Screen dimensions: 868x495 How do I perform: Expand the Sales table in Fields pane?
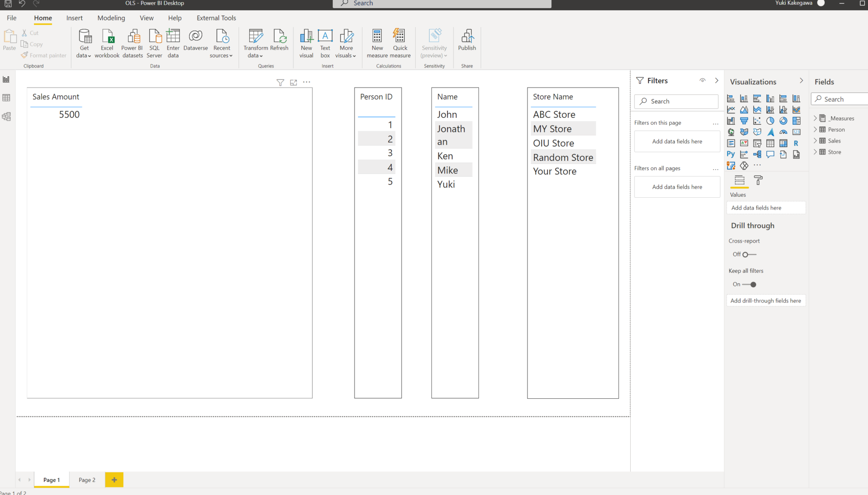[x=816, y=140]
